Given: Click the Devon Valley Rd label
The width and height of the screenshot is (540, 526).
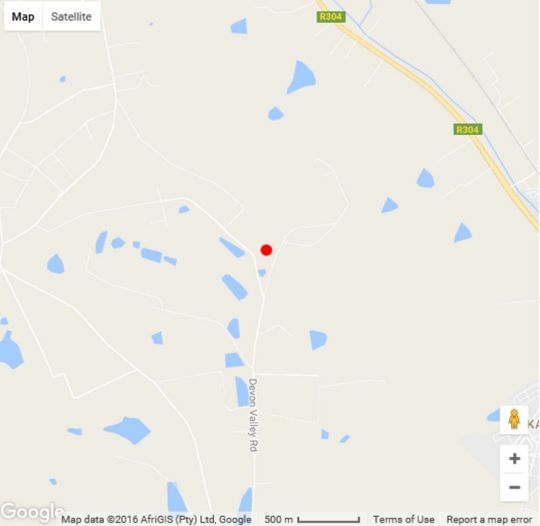Looking at the screenshot, I should pos(253,415).
